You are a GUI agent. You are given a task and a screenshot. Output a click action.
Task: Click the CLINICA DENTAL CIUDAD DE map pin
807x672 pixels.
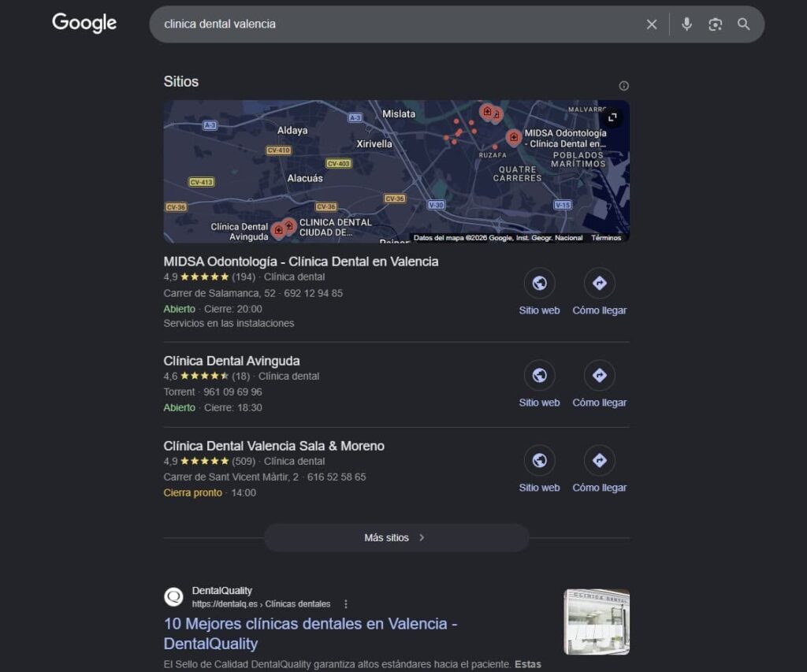[x=289, y=225]
